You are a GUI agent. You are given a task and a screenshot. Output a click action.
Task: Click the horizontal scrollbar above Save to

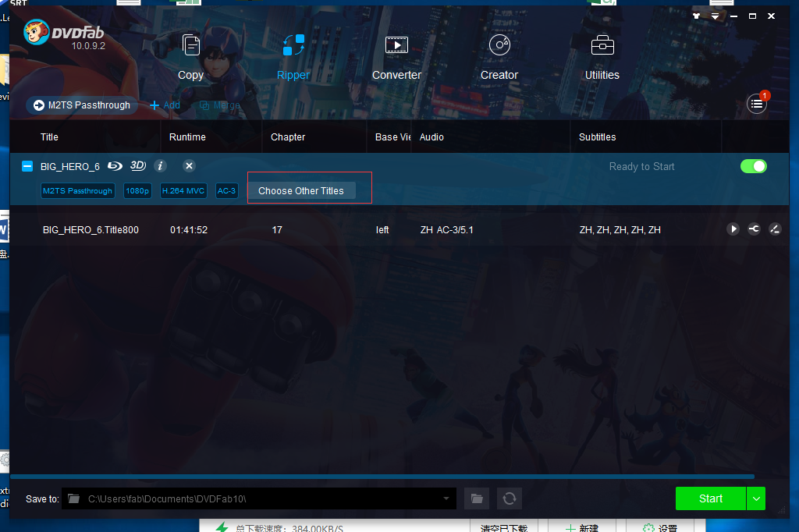coord(382,477)
